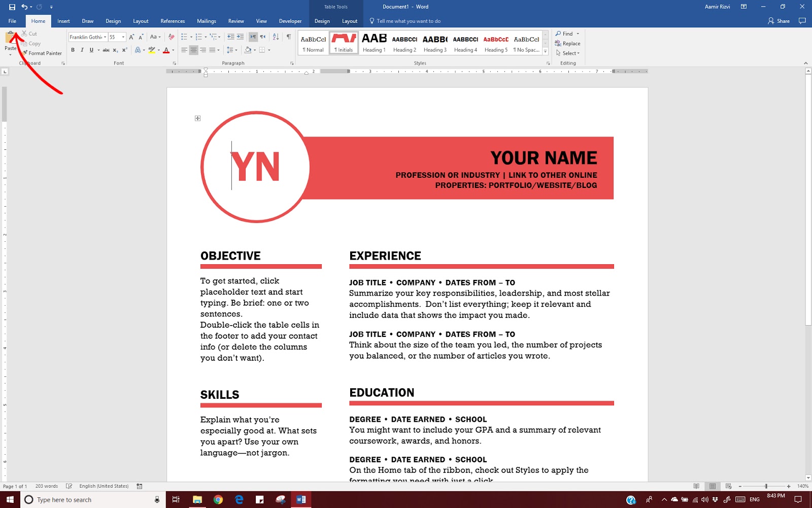Switch to the References tab
This screenshot has width=812, height=508.
pyautogui.click(x=173, y=21)
